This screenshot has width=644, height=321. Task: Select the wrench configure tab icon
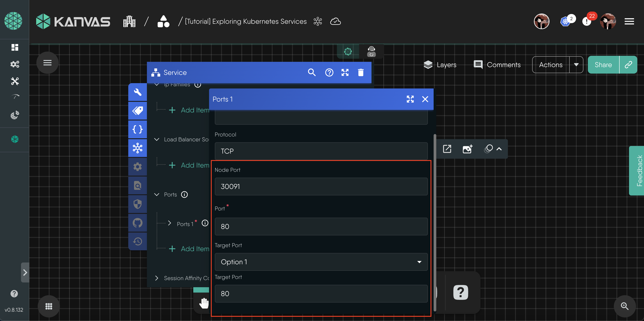pyautogui.click(x=138, y=92)
